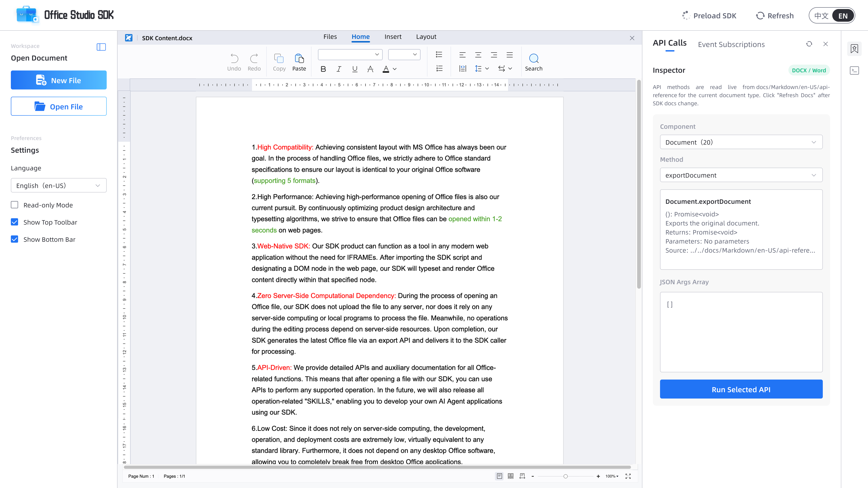868x488 pixels.
Task: Click the New File button
Action: click(x=59, y=80)
